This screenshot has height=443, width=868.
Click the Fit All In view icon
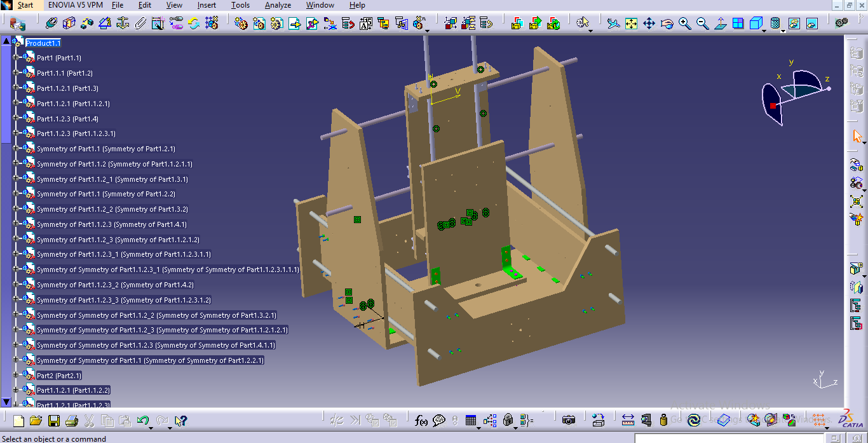[631, 24]
